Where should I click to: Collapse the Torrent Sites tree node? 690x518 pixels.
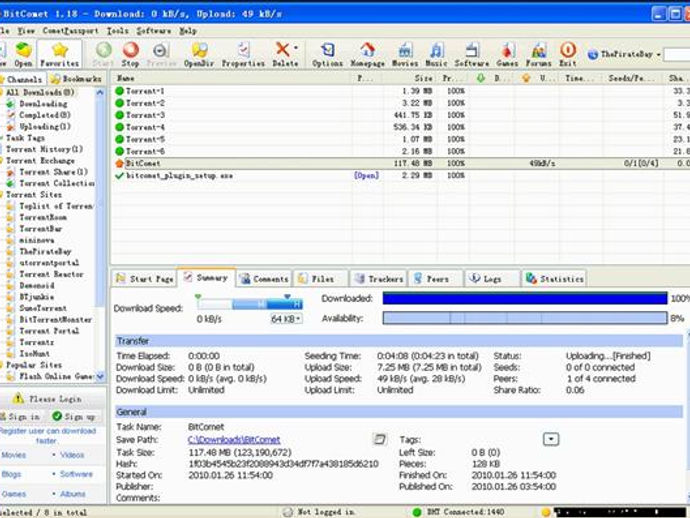[2, 195]
